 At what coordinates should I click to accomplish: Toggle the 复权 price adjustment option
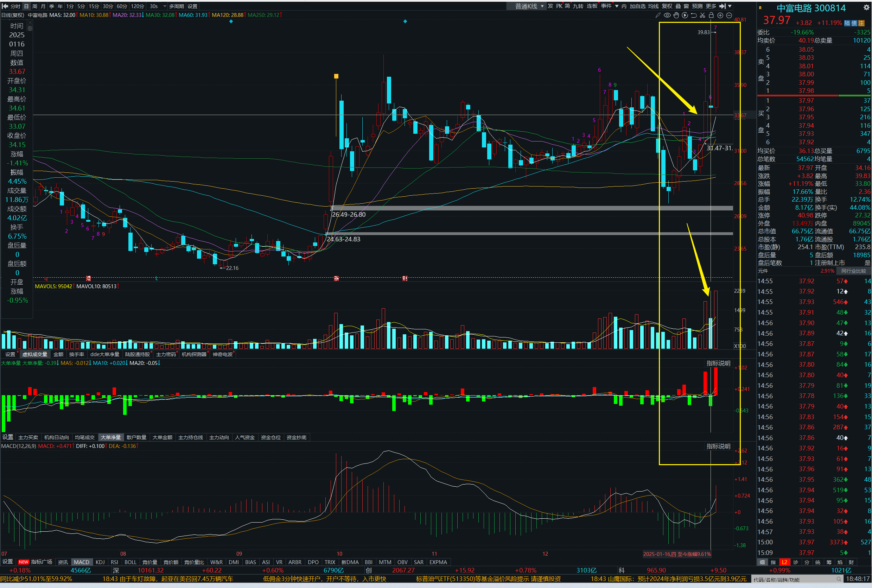point(667,6)
